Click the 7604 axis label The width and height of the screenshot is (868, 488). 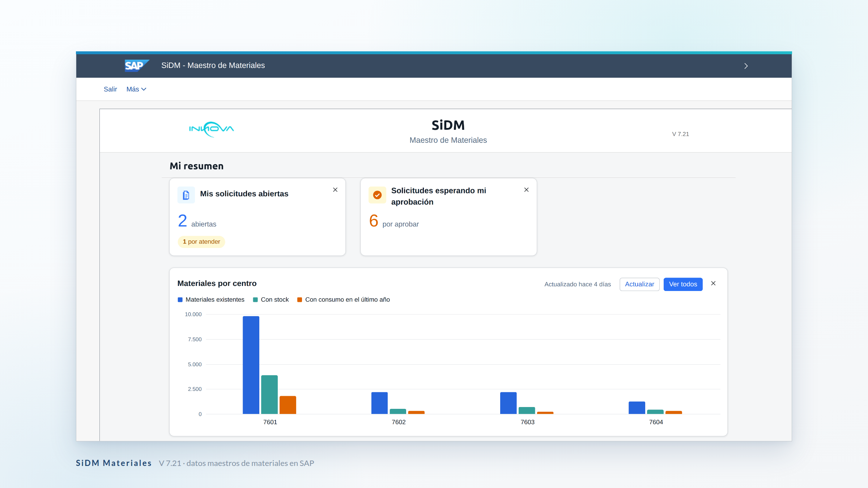pos(656,422)
